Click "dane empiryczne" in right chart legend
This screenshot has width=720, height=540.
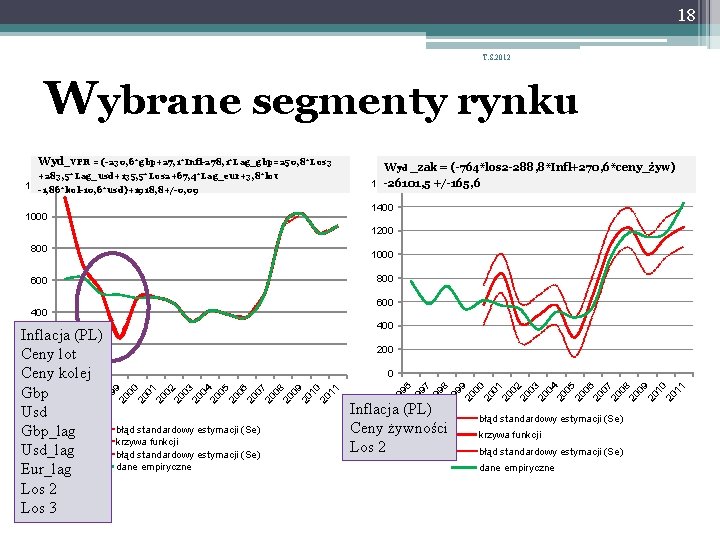[x=517, y=468]
